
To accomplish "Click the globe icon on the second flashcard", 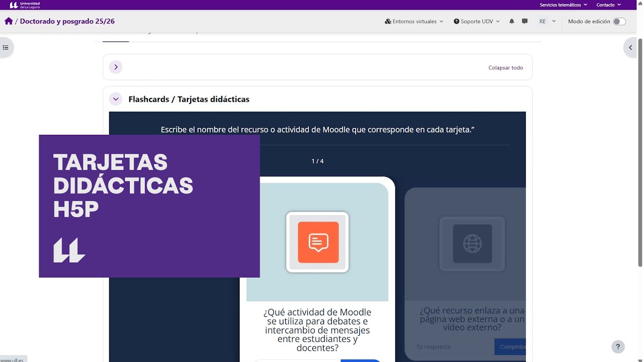I will [x=472, y=244].
